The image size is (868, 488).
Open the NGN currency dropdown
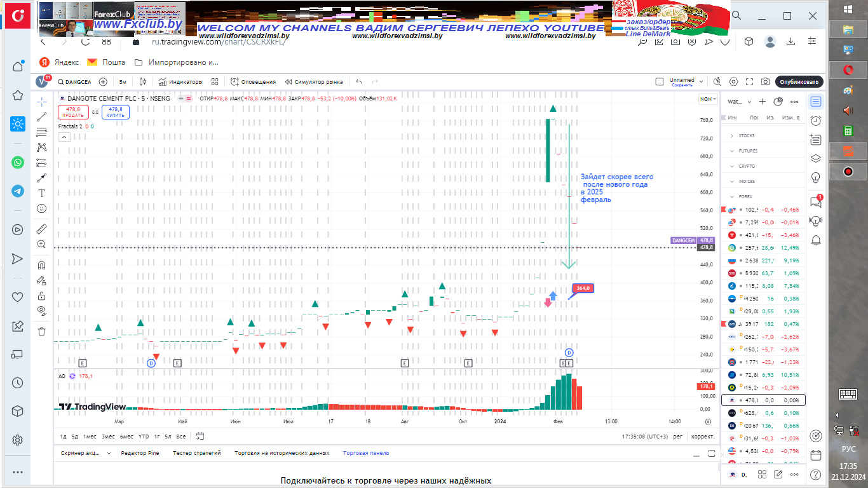(707, 99)
